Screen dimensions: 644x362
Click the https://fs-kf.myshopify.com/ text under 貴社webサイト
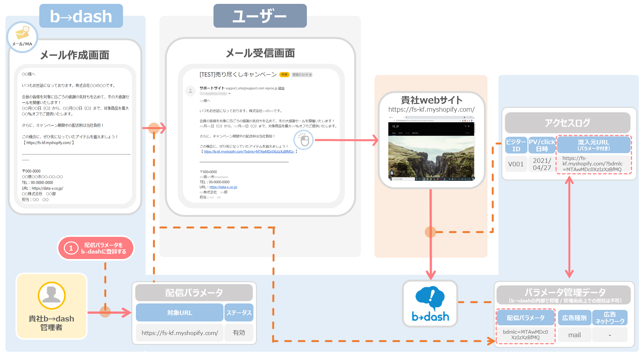(431, 109)
